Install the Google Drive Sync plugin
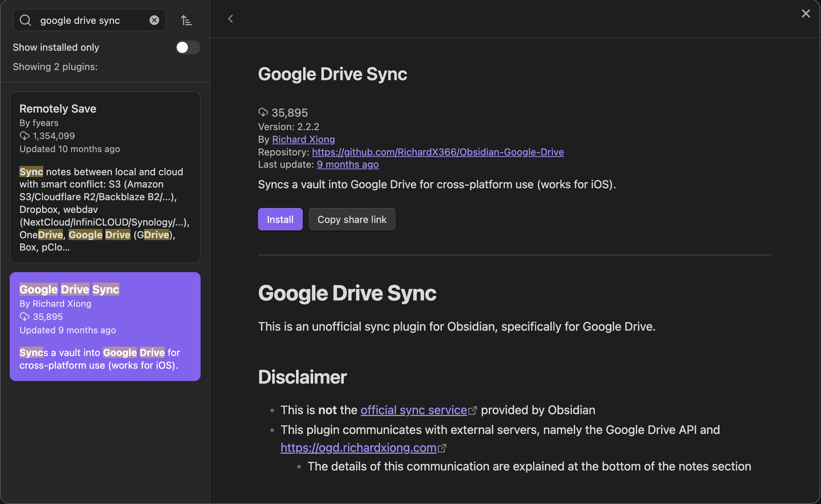 tap(280, 219)
